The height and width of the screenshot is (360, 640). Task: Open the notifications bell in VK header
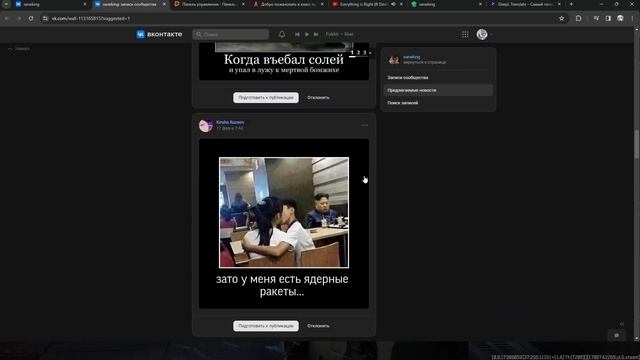pyautogui.click(x=282, y=34)
